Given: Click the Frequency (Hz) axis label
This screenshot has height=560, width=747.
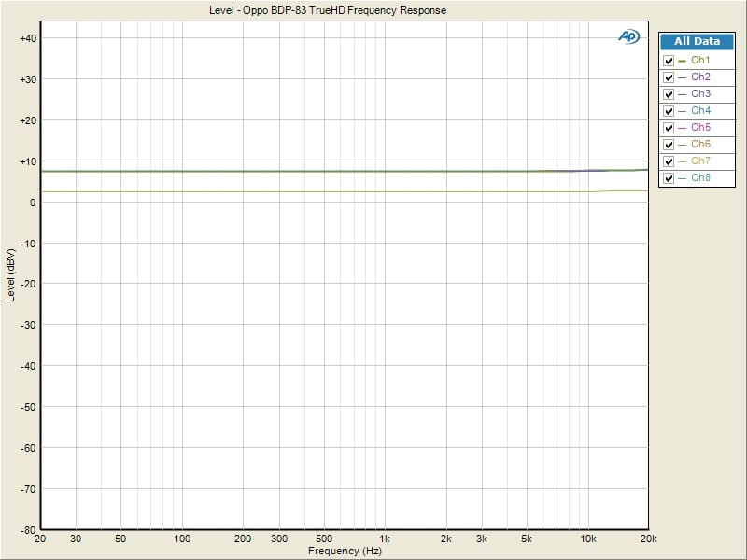Looking at the screenshot, I should [345, 551].
